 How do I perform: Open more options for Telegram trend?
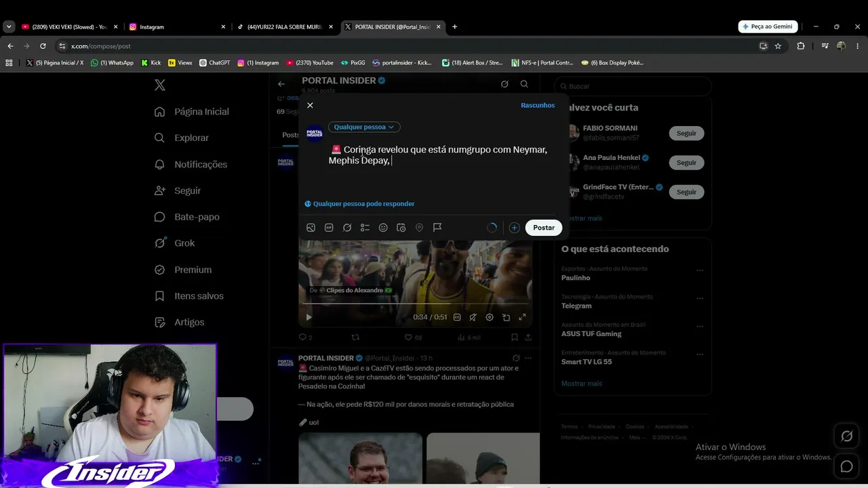700,298
